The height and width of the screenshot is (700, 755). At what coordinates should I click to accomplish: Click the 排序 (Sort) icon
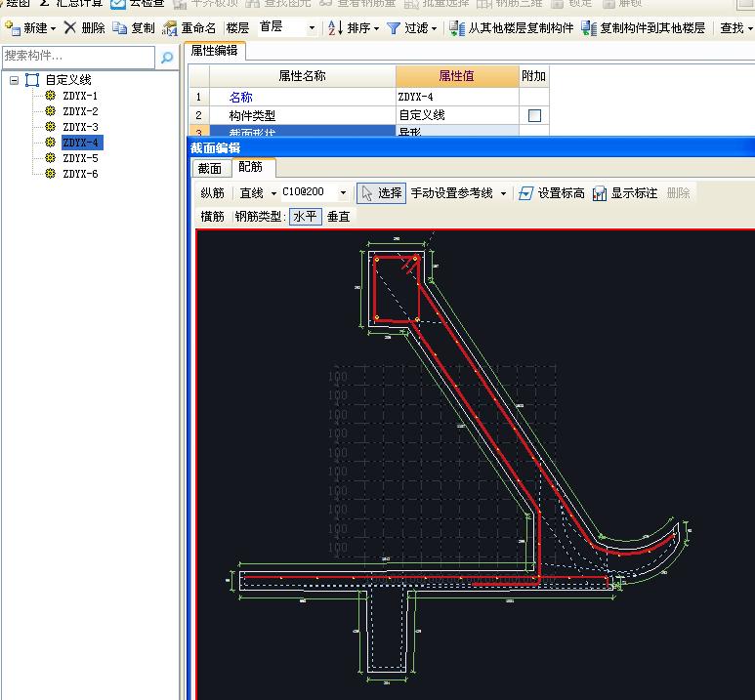click(x=335, y=28)
